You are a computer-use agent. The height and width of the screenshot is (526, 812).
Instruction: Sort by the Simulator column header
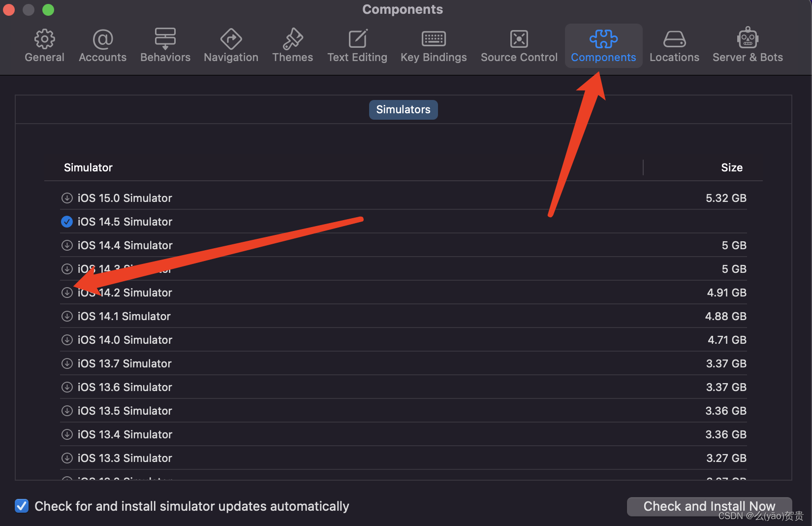pos(88,167)
